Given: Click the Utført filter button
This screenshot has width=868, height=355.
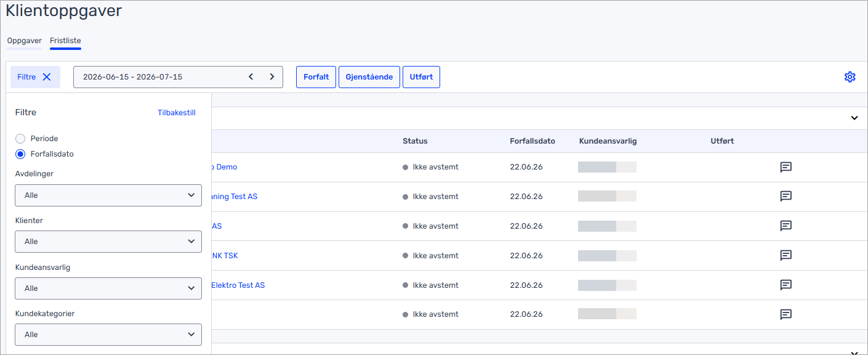Looking at the screenshot, I should click(421, 77).
